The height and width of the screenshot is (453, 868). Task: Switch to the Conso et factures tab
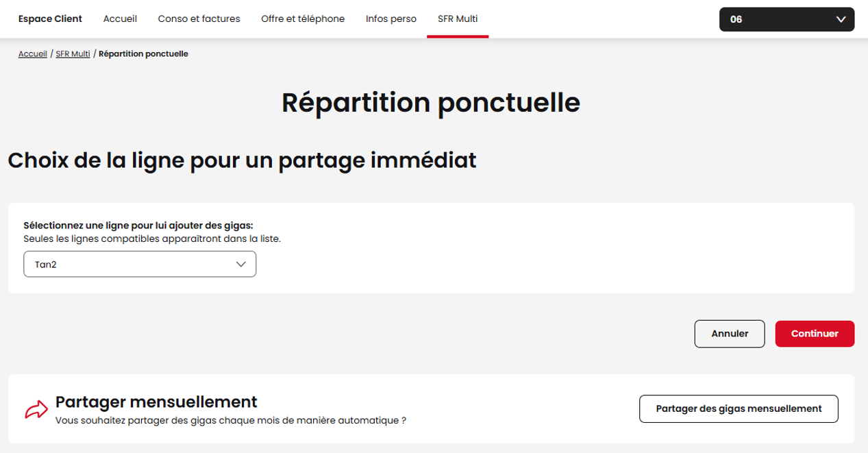(199, 19)
